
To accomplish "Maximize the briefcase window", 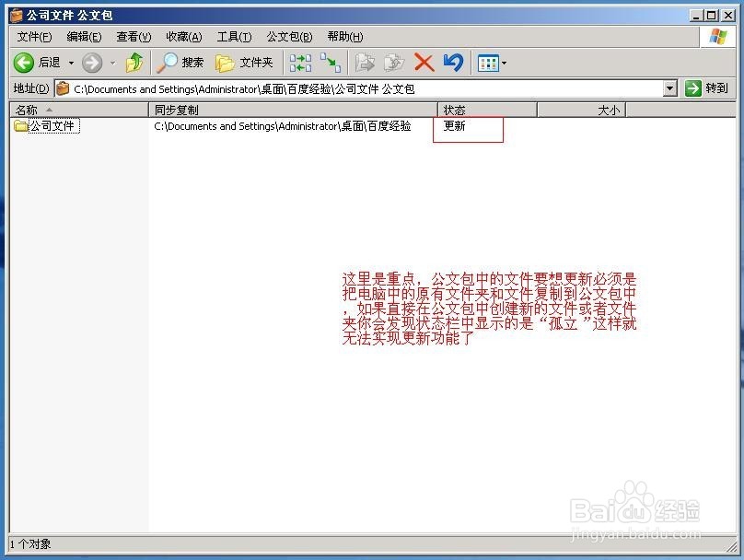I will pos(711,15).
